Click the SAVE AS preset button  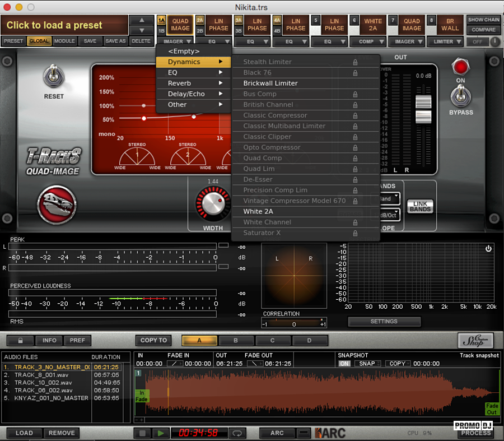click(116, 41)
